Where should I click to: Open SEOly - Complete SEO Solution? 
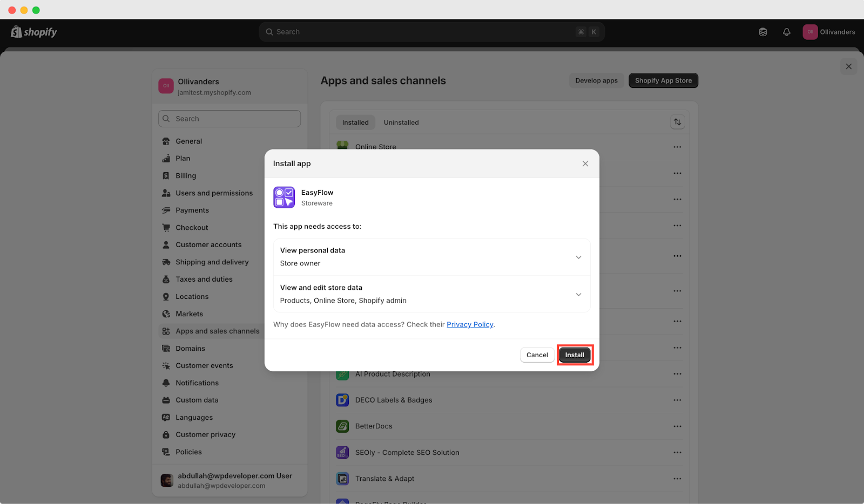point(407,453)
